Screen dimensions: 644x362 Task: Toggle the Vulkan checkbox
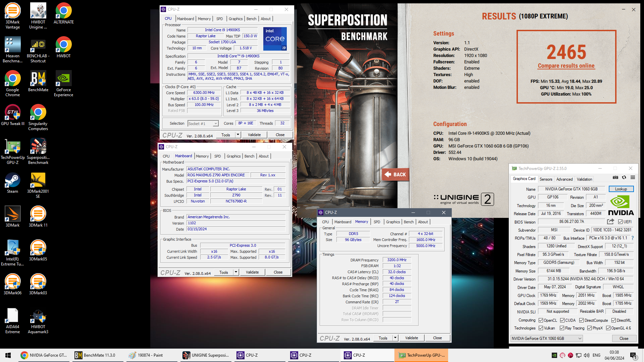(541, 328)
